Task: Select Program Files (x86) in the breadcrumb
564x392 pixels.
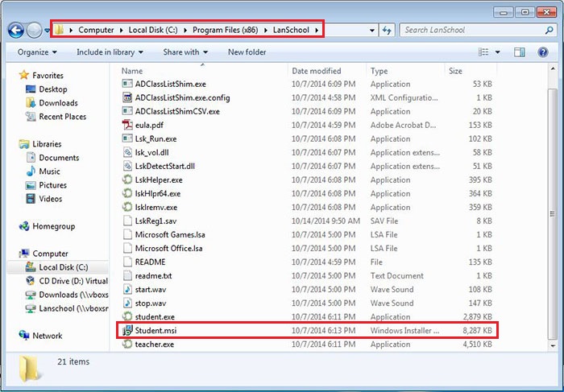Action: [x=225, y=30]
